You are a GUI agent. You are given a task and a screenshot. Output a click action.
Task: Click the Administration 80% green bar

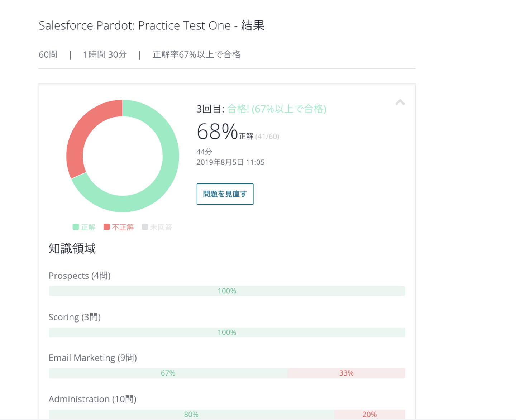191,414
